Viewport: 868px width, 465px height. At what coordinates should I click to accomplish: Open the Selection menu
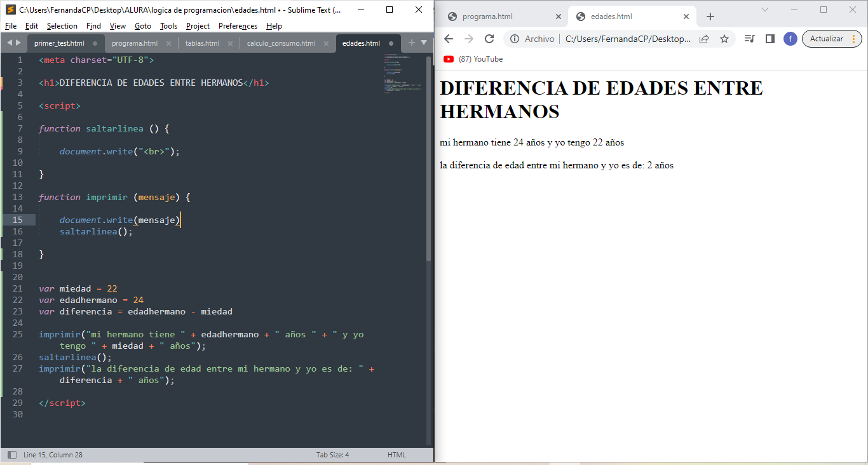point(62,26)
